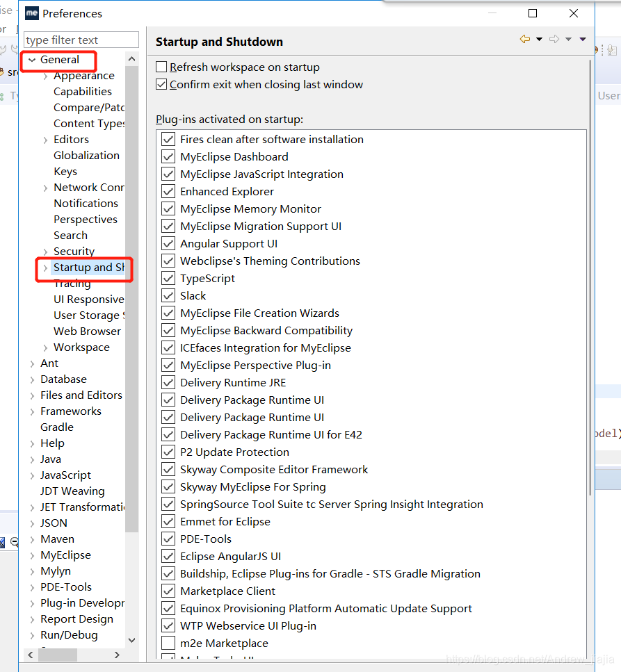
Task: Uncheck P2 Update Protection
Action: [168, 452]
